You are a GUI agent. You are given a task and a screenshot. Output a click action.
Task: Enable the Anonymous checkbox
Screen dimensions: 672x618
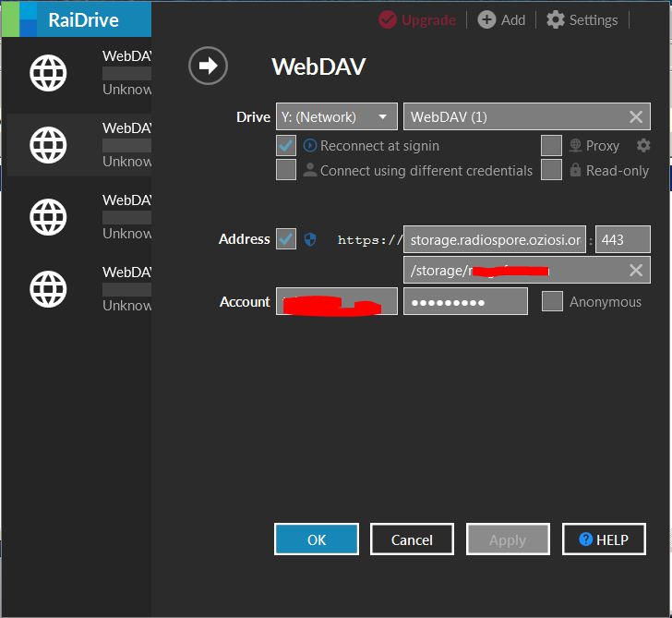[x=552, y=301]
